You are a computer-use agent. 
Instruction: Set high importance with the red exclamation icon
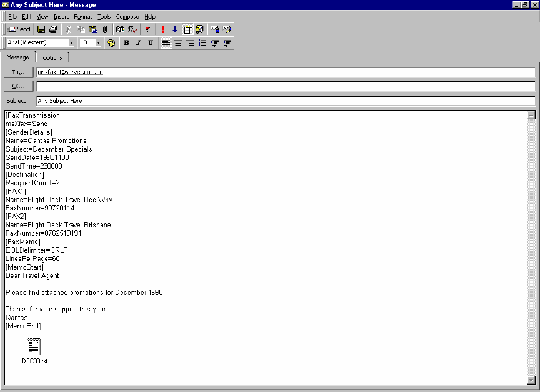coord(163,29)
